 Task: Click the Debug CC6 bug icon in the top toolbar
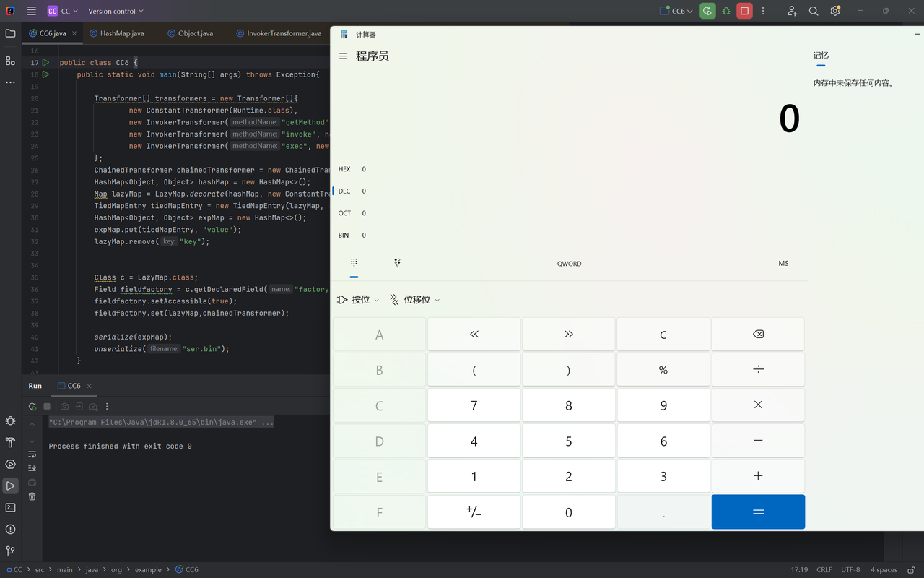click(x=726, y=11)
